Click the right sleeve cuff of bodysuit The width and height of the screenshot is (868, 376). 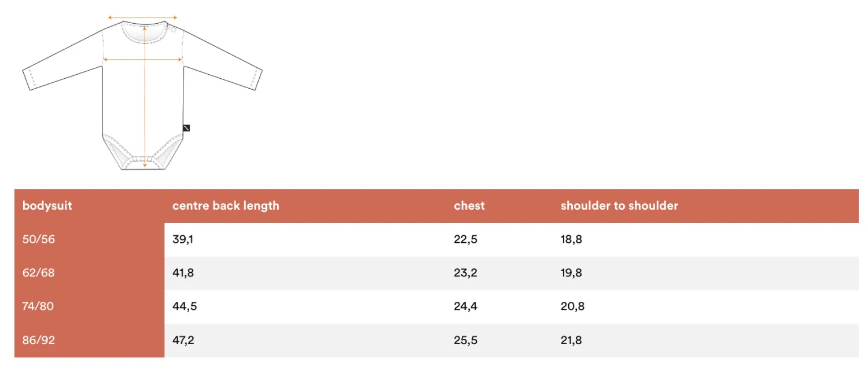click(x=256, y=79)
